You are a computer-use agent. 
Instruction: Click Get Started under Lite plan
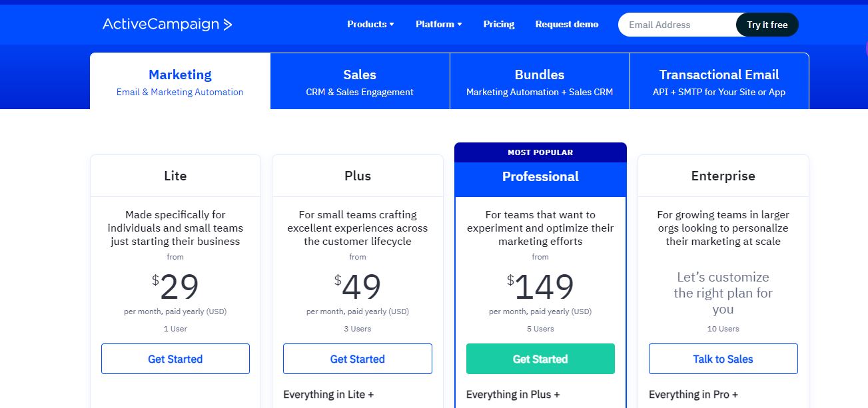pyautogui.click(x=175, y=359)
